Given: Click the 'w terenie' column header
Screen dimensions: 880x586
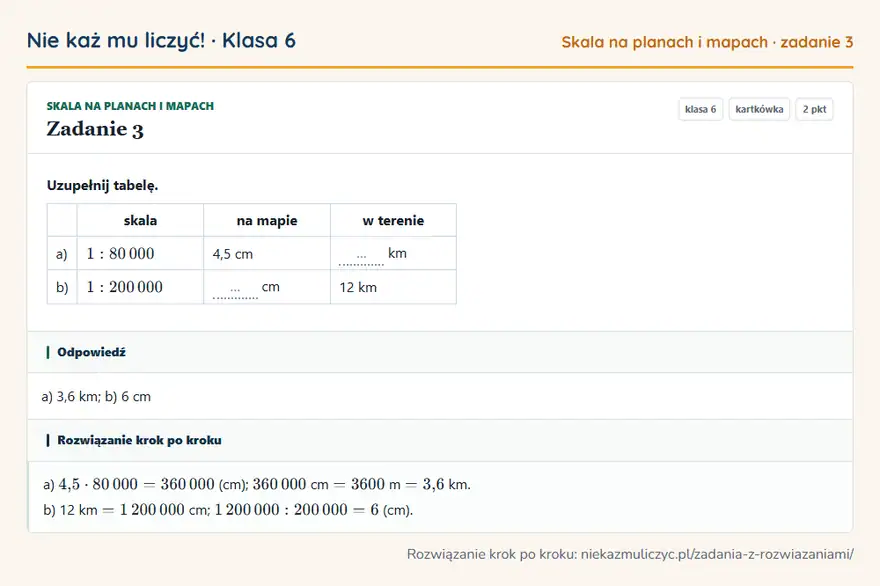Looking at the screenshot, I should click(x=393, y=221).
